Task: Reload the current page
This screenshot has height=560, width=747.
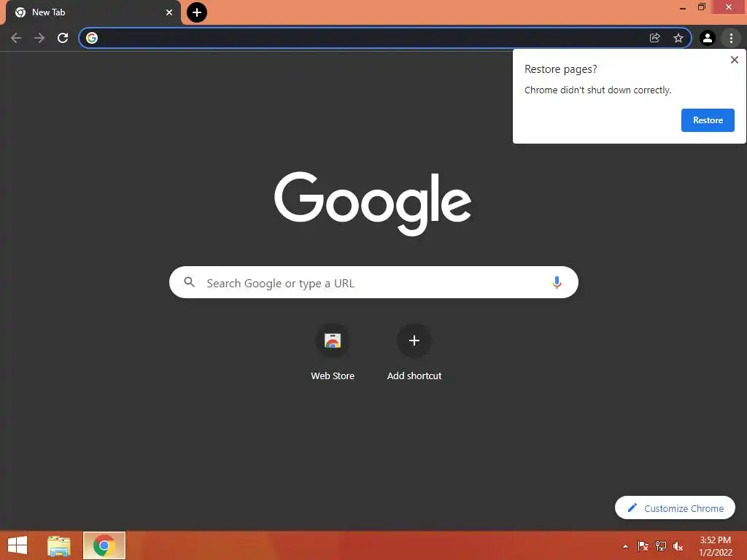Action: [63, 38]
